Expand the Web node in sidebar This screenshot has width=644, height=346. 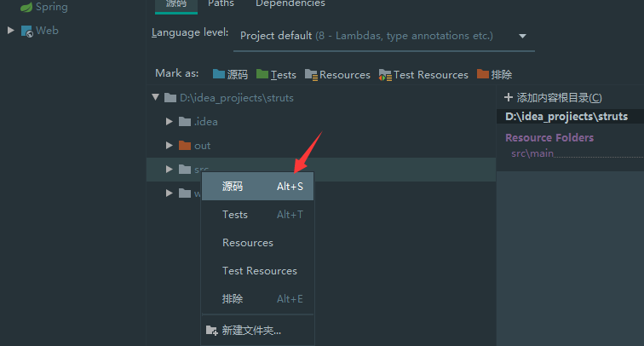pos(11,31)
